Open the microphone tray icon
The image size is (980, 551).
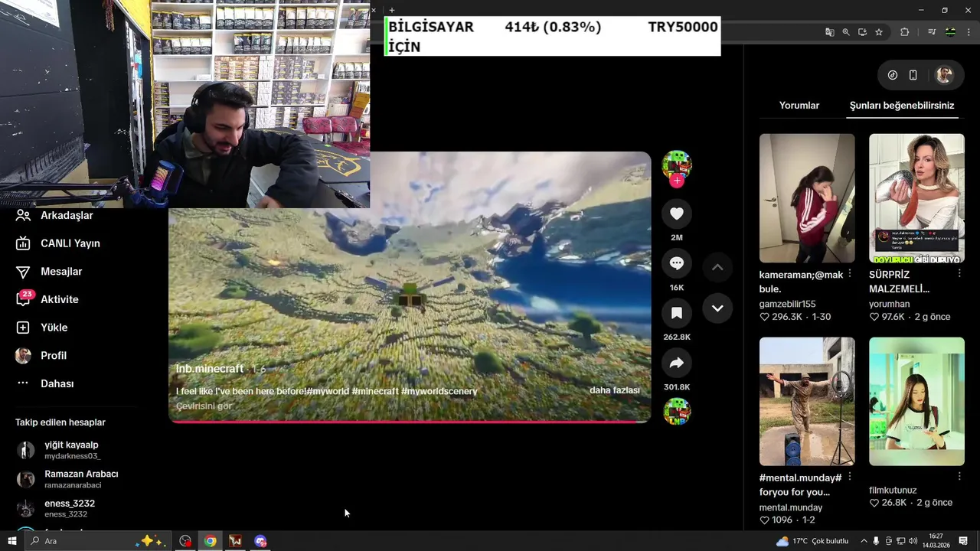click(876, 541)
